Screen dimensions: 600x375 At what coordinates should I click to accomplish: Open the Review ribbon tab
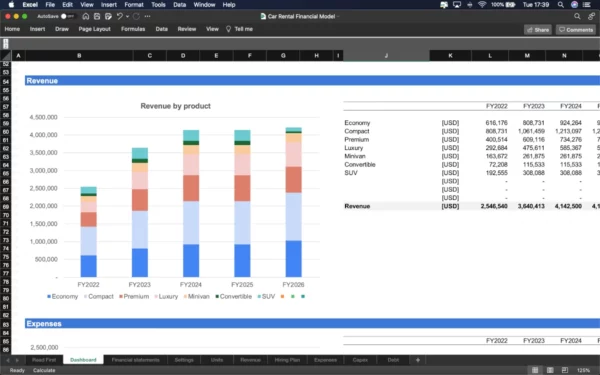(x=187, y=29)
